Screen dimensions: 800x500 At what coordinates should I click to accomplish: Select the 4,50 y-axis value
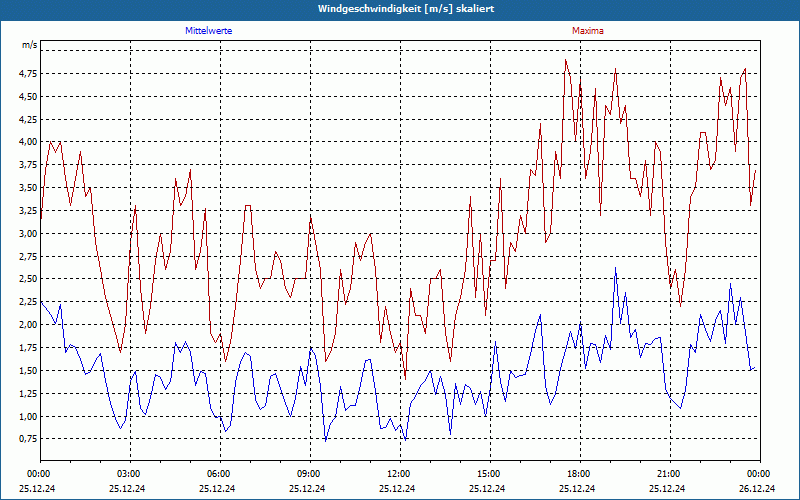[x=29, y=96]
